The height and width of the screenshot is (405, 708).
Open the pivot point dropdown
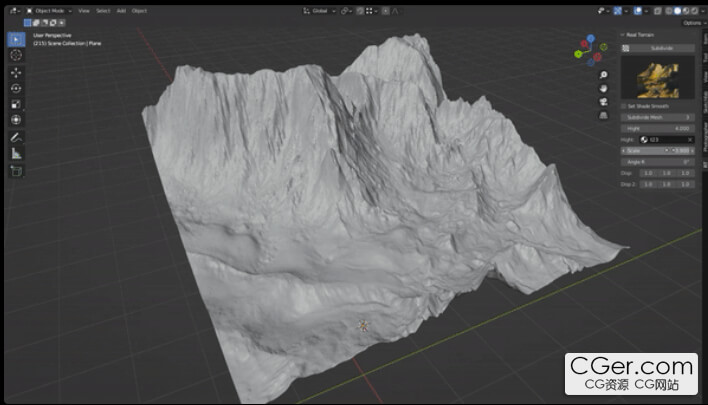click(x=347, y=11)
